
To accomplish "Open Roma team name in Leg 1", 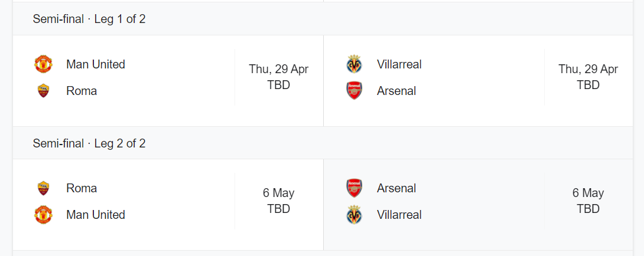I will (x=82, y=91).
